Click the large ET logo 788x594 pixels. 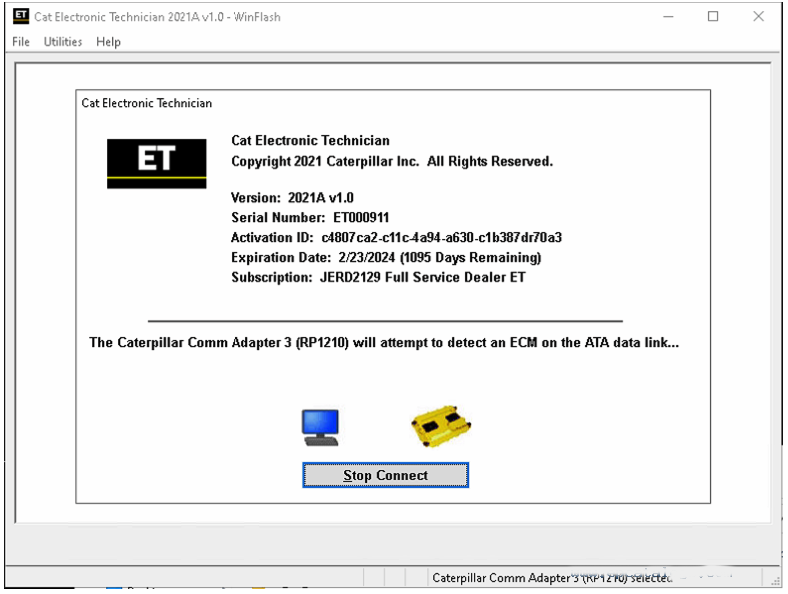coord(156,164)
